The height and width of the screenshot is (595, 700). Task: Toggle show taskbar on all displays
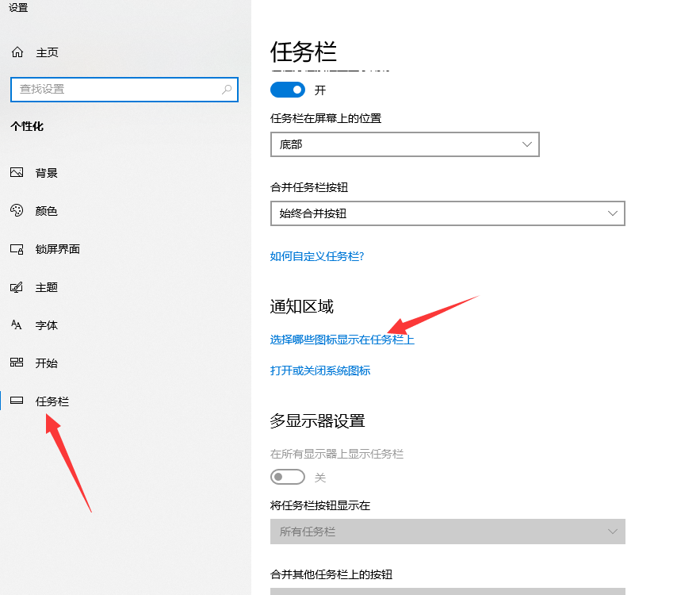(x=287, y=477)
